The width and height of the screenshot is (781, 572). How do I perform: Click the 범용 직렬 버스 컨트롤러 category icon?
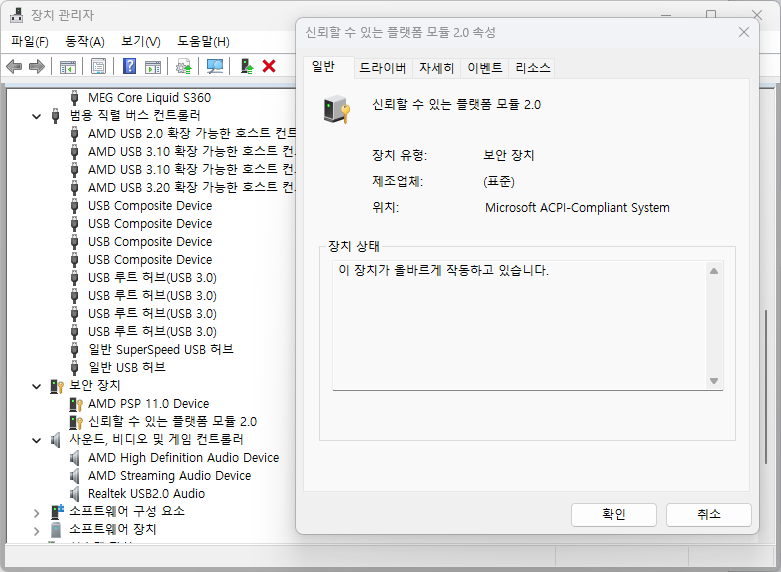click(56, 116)
